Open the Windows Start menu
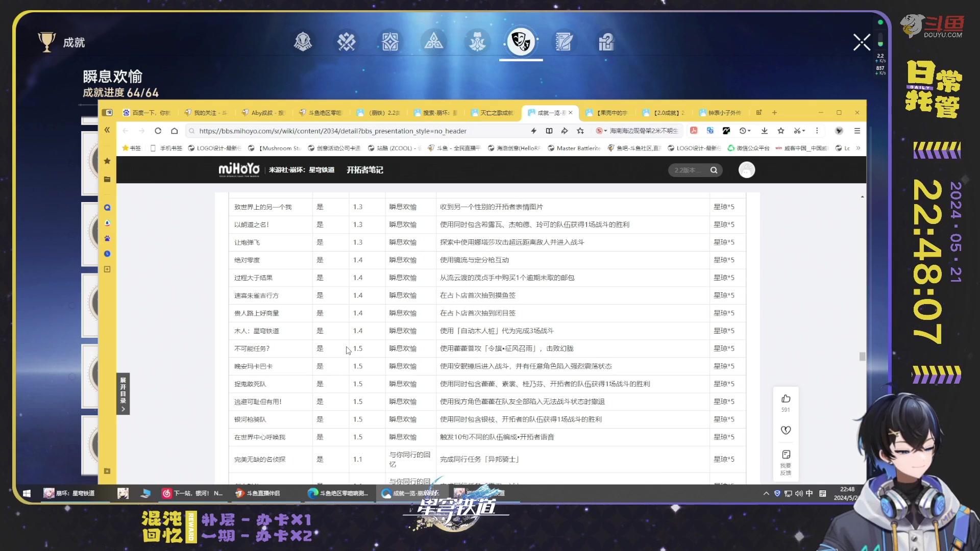Image resolution: width=980 pixels, height=551 pixels. [x=27, y=493]
